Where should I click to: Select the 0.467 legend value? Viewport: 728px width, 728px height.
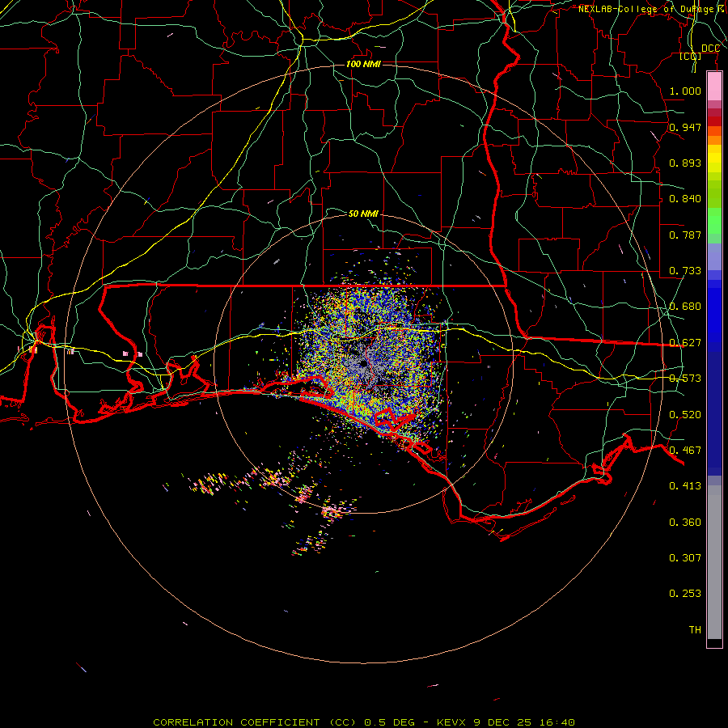tap(685, 451)
